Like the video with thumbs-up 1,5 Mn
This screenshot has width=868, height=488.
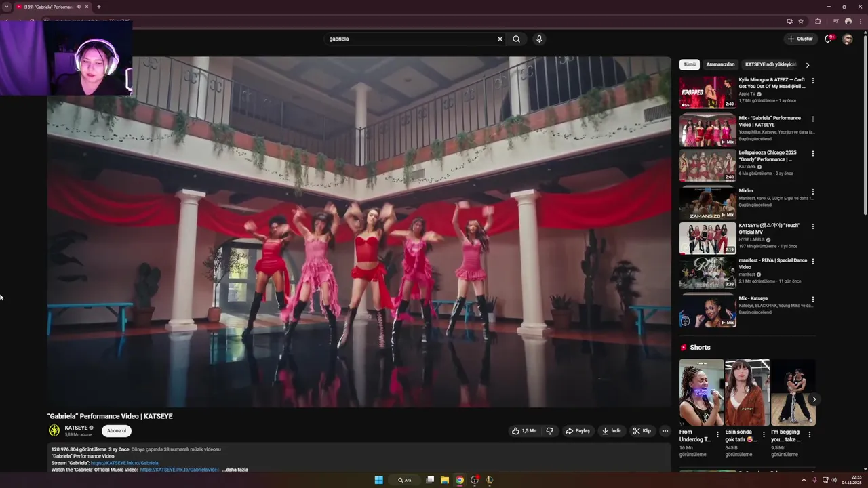pyautogui.click(x=524, y=431)
